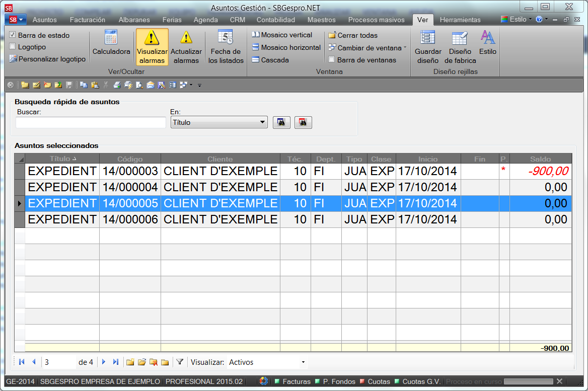588x391 pixels.
Task: Expand Cambiar de ventana dropdown
Action: click(367, 48)
